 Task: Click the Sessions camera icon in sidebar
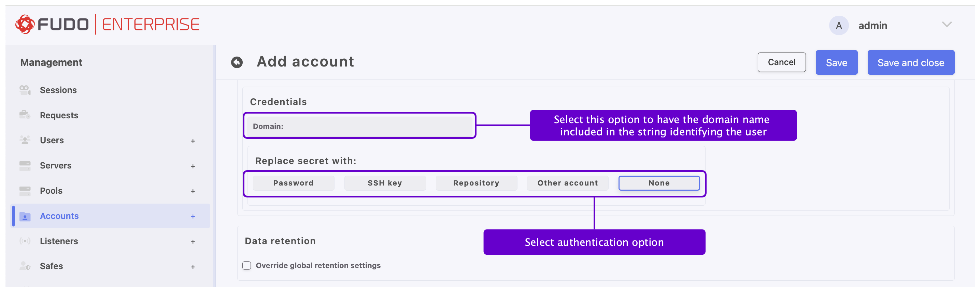click(25, 90)
